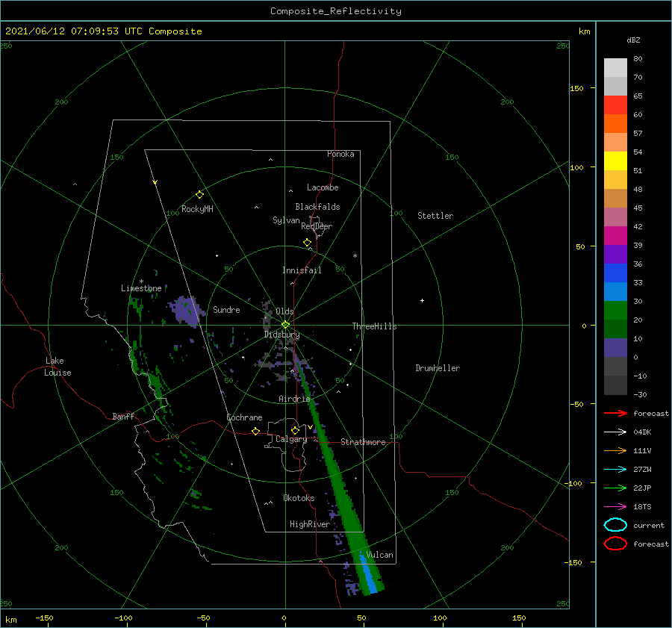Screen dimensions: 672x628
Task: Click the yellow diamond marker near Cochrane
Action: click(x=256, y=431)
